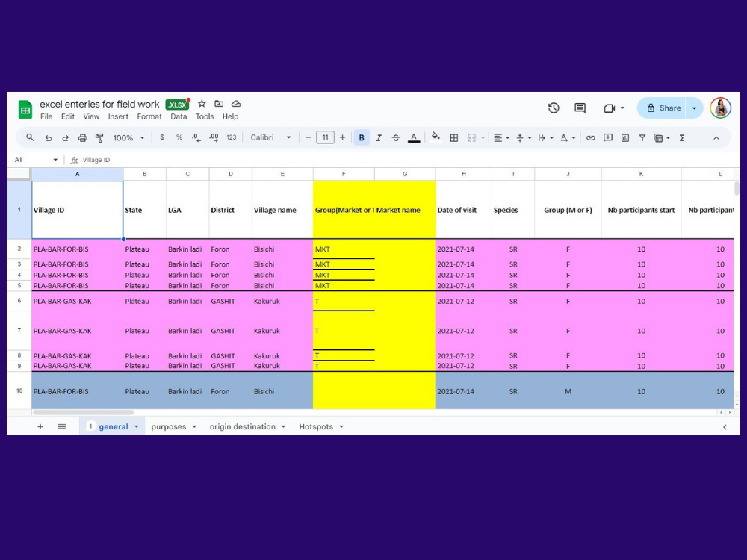Screen dimensions: 747x560
Task: Insert a comment from toolbar
Action: coord(608,138)
